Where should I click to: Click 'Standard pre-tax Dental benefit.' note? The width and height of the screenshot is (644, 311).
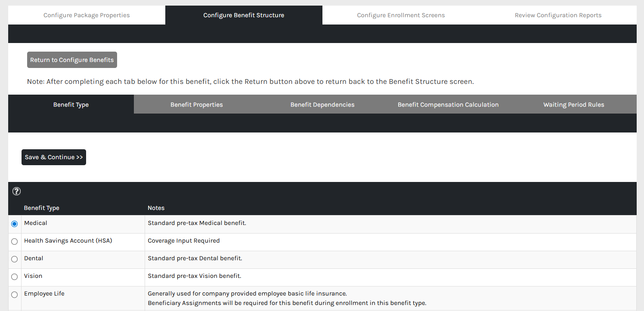pyautogui.click(x=195, y=258)
